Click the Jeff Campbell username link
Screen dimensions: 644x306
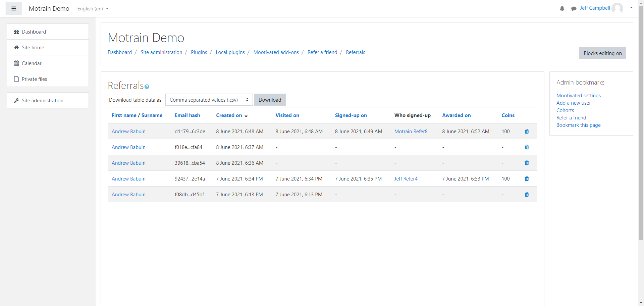(595, 8)
